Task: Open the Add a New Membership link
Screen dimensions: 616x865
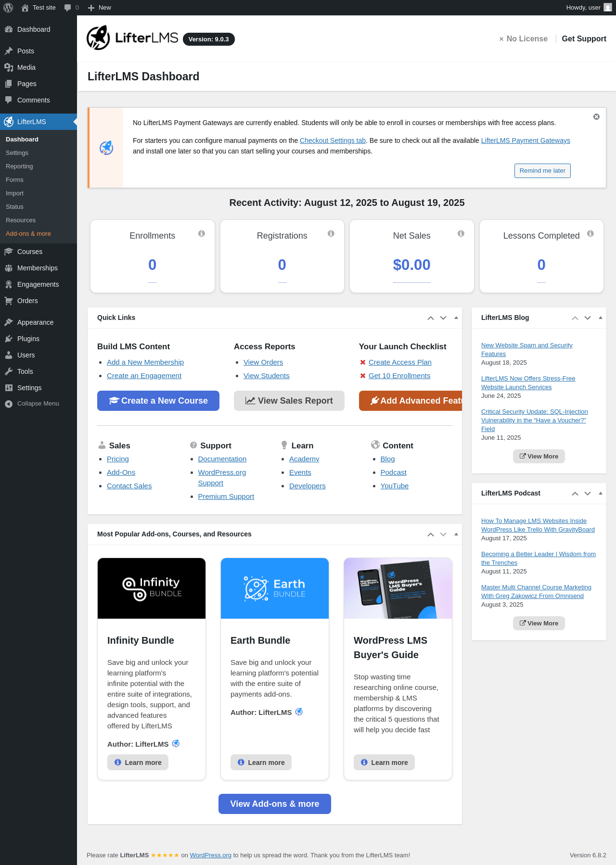Action: [145, 362]
